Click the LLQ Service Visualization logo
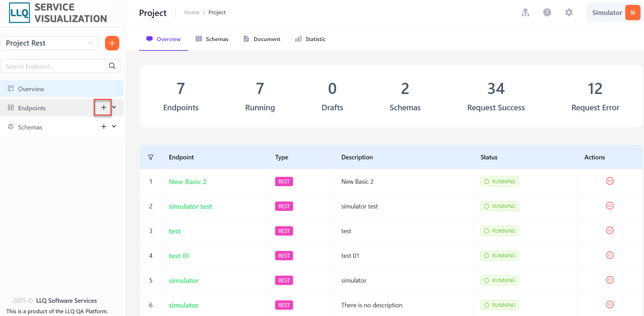 coord(58,13)
